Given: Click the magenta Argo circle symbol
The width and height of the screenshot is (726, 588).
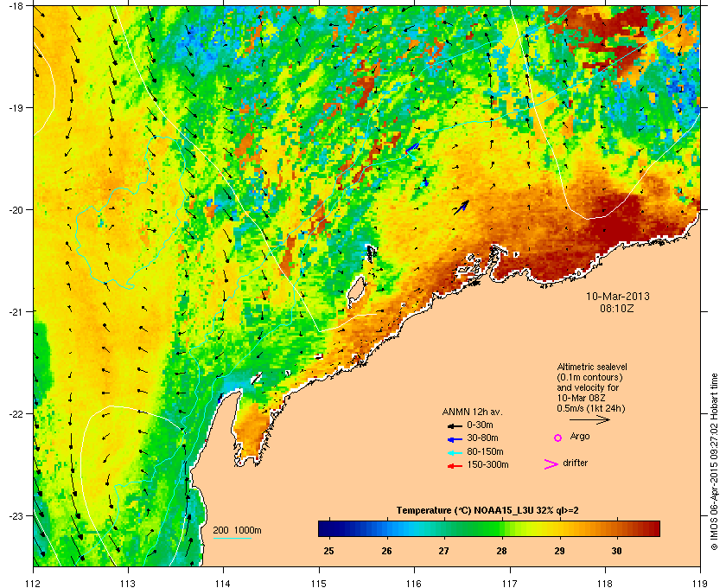Looking at the screenshot, I should [558, 438].
